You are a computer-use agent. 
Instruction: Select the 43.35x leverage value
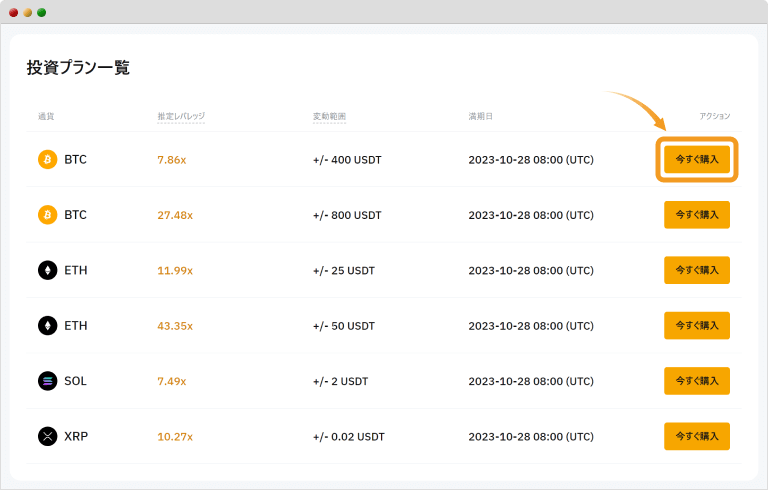click(175, 326)
